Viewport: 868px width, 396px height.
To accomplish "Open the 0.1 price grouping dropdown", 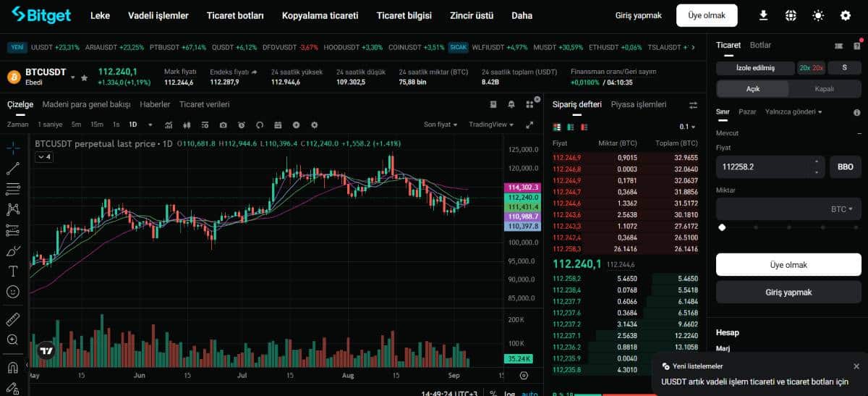I will point(689,127).
